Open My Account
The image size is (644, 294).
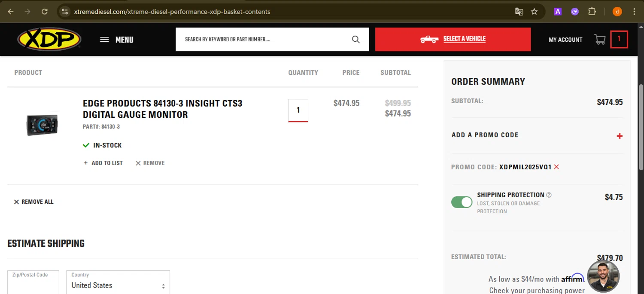(565, 40)
